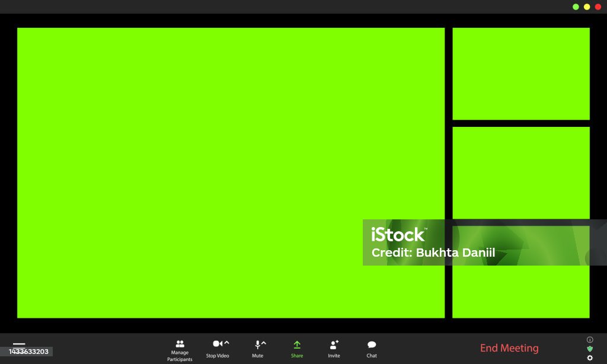This screenshot has width=607, height=364.
Task: Show the meeting information icon
Action: click(x=590, y=340)
